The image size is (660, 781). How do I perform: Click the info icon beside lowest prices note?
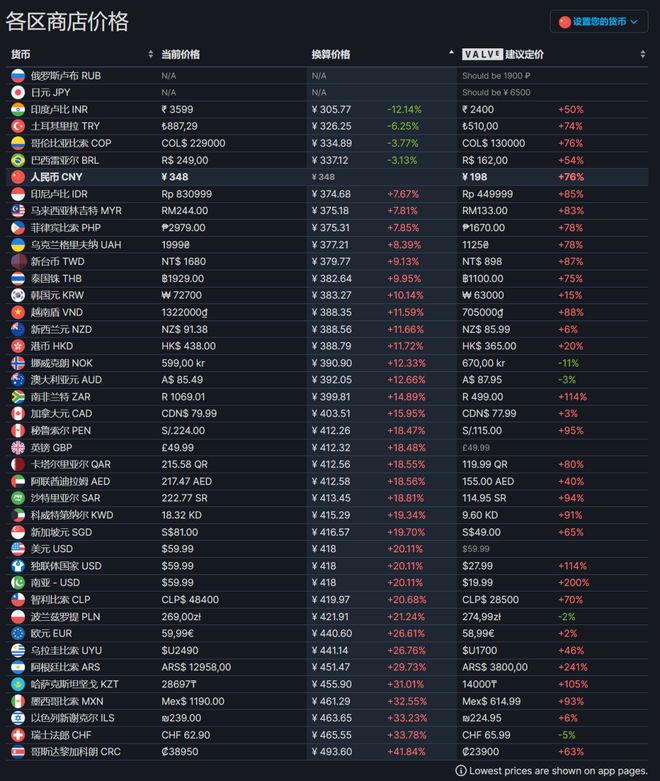click(x=461, y=771)
